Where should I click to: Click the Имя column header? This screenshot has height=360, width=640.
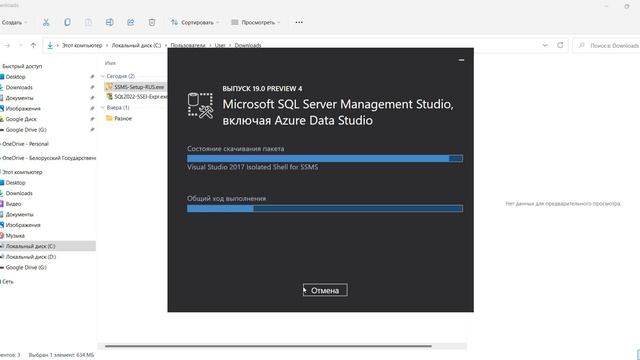tap(110, 63)
